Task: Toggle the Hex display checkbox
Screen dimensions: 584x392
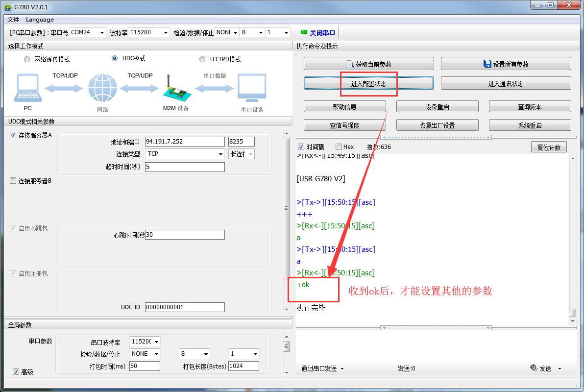Action: pyautogui.click(x=339, y=147)
